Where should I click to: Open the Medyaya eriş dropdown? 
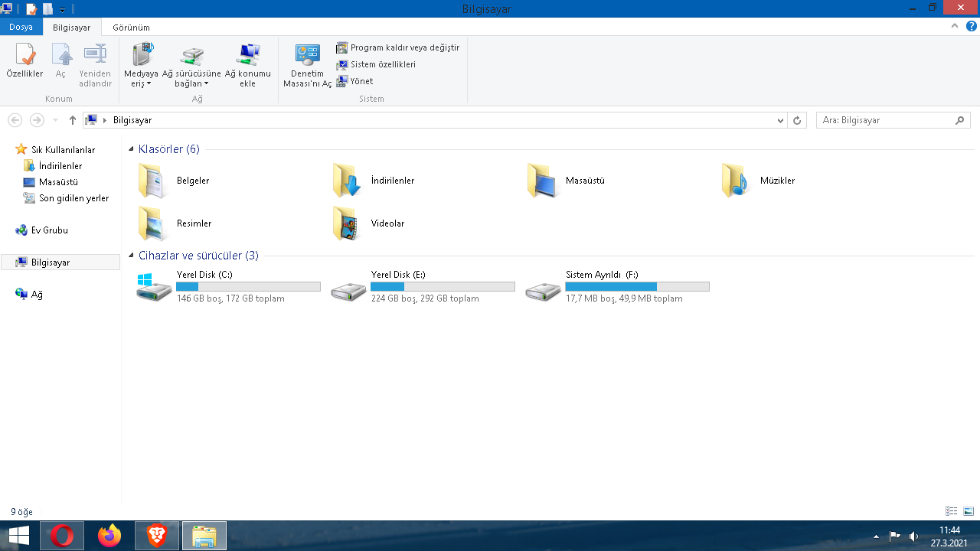[x=141, y=65]
